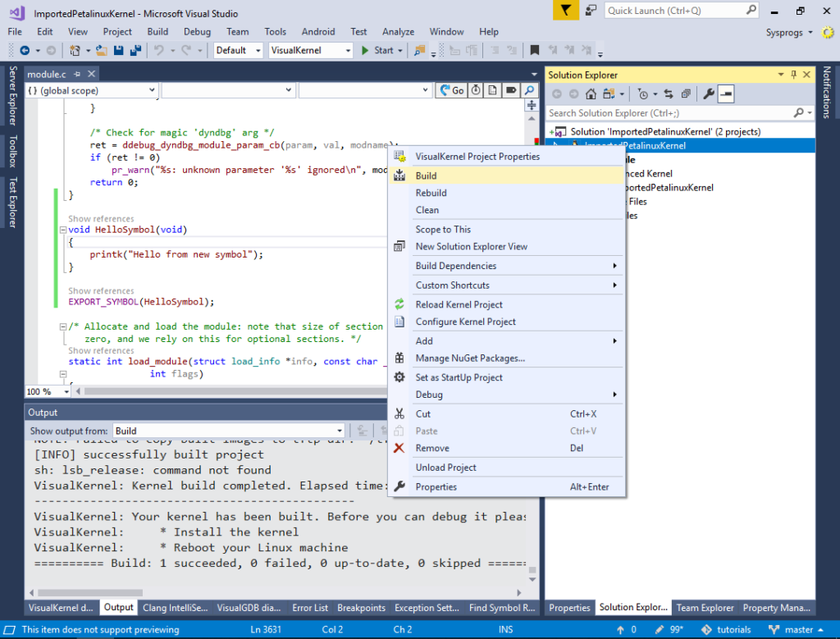Open the master branch control in status bar
This screenshot has width=840, height=639.
pos(793,629)
